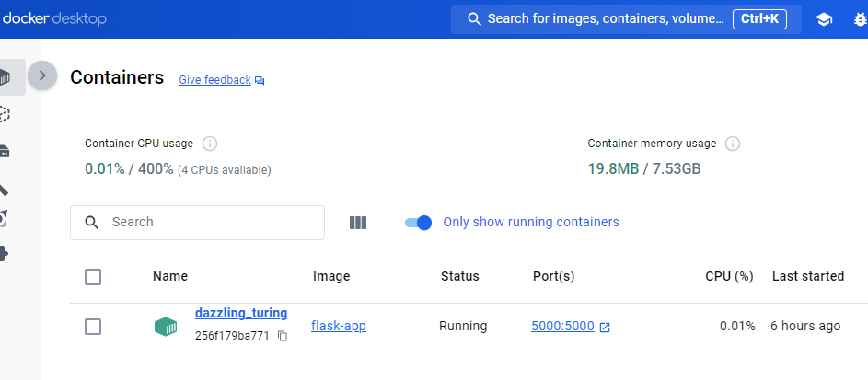Expand the sidebar with the chevron button

[x=42, y=75]
